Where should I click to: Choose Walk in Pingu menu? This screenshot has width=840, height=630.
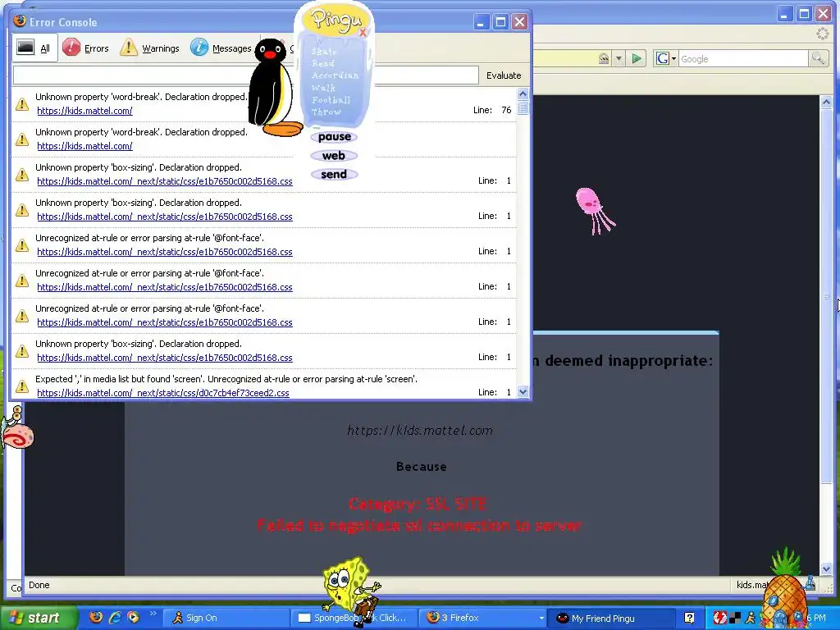pos(323,88)
